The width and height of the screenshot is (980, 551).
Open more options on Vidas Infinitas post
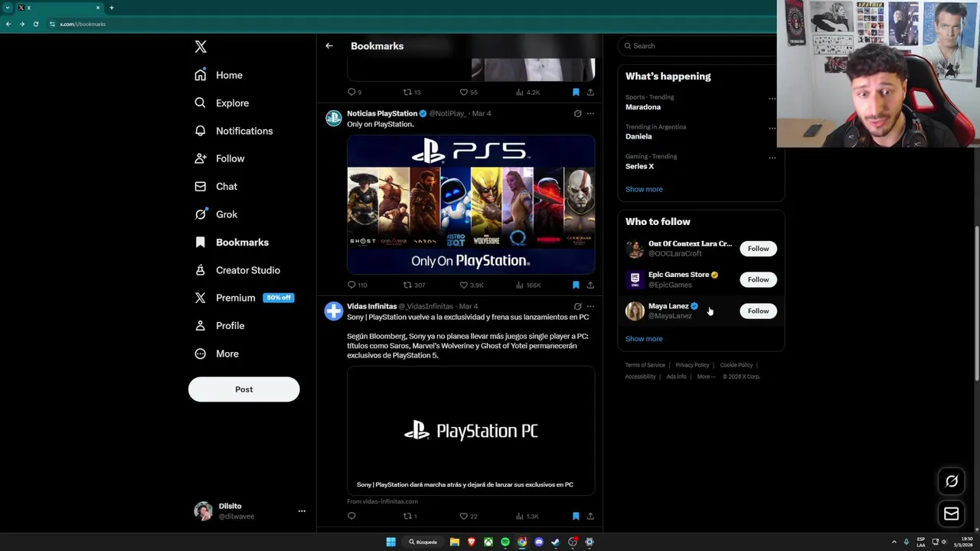pos(590,306)
